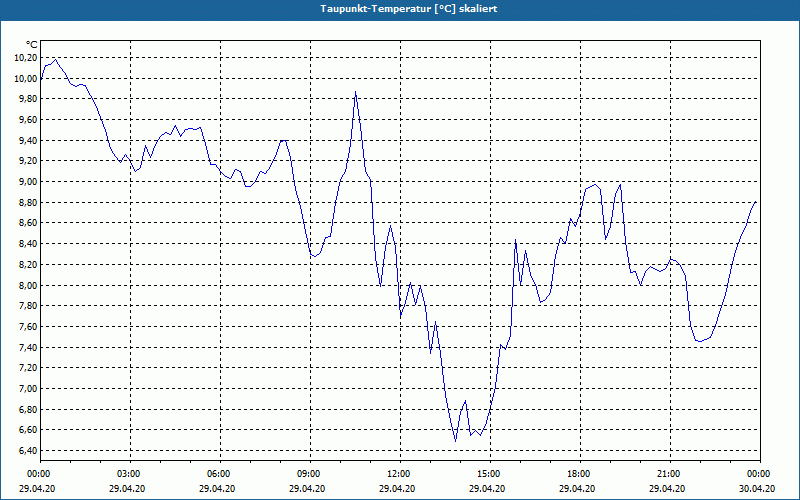Select the 29.04.20 date under 12:00

click(x=397, y=488)
